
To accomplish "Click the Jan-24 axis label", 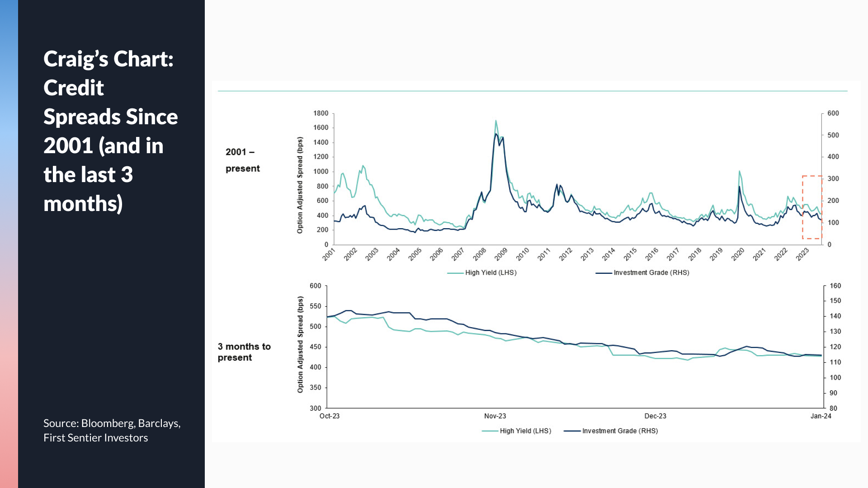I will click(821, 416).
